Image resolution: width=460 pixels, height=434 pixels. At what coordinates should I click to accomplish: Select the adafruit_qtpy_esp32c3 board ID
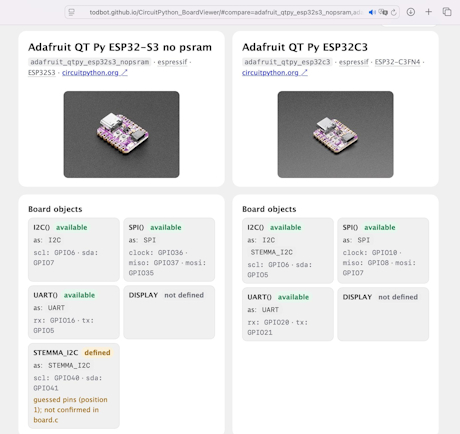click(287, 62)
